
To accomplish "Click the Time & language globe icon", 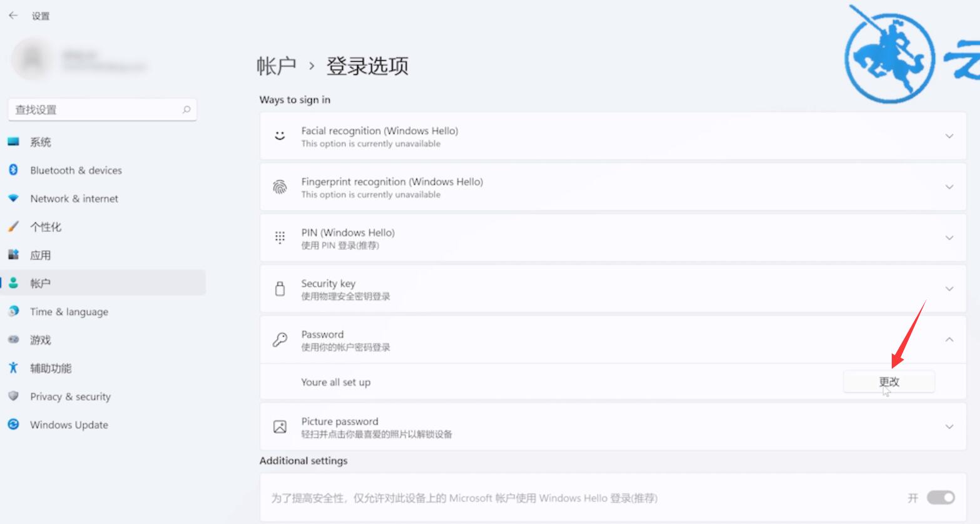I will [13, 311].
